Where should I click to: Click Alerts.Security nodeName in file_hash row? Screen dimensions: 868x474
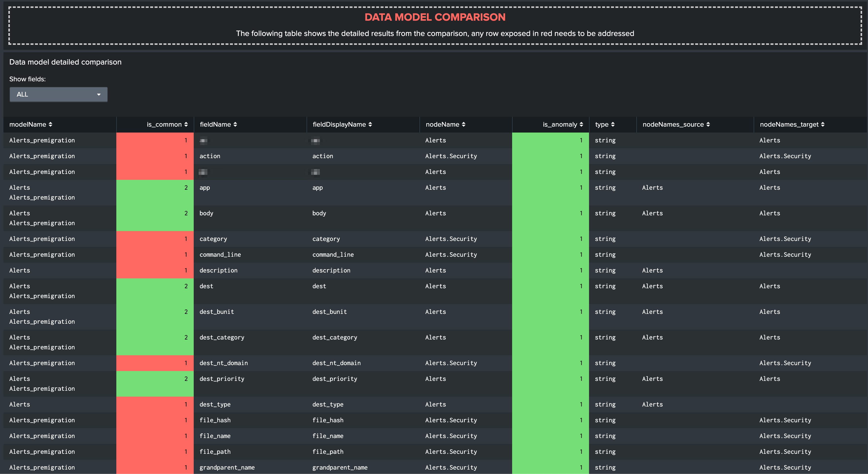451,421
